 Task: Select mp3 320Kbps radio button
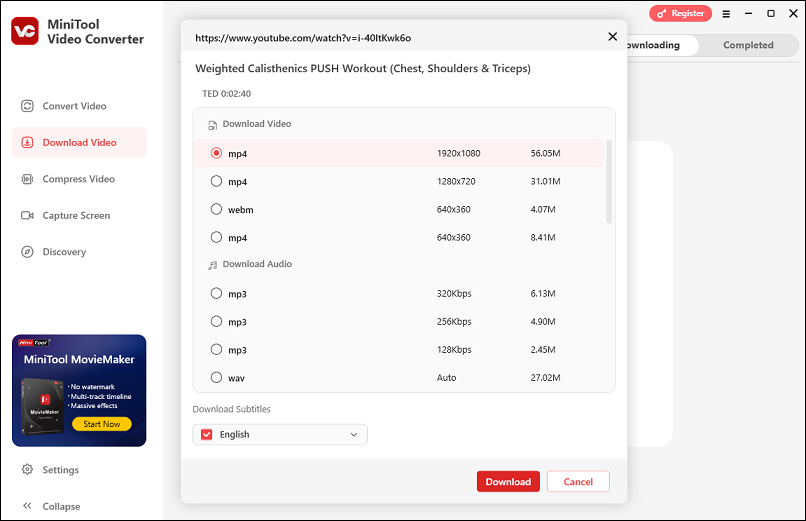[x=216, y=293]
